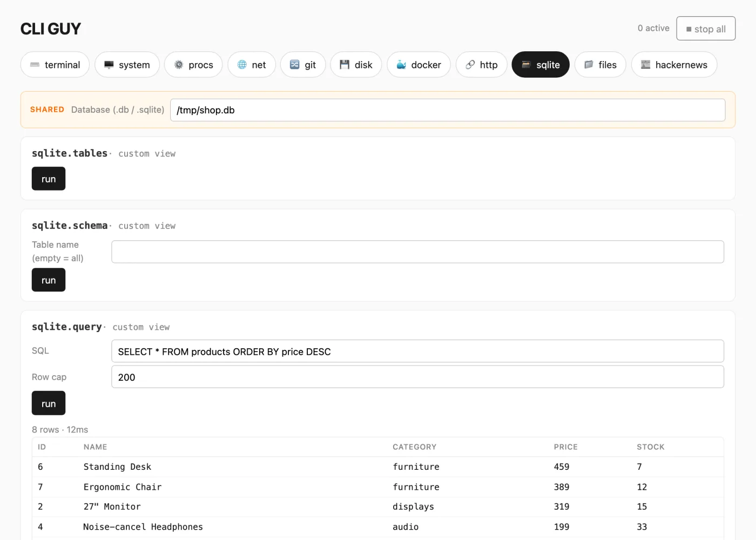
Task: Click the Row cap input field
Action: [x=417, y=377]
